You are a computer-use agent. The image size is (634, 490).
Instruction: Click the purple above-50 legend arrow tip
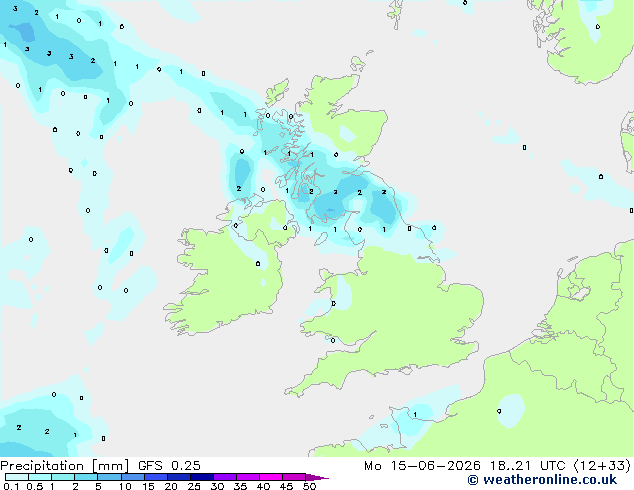point(317,478)
